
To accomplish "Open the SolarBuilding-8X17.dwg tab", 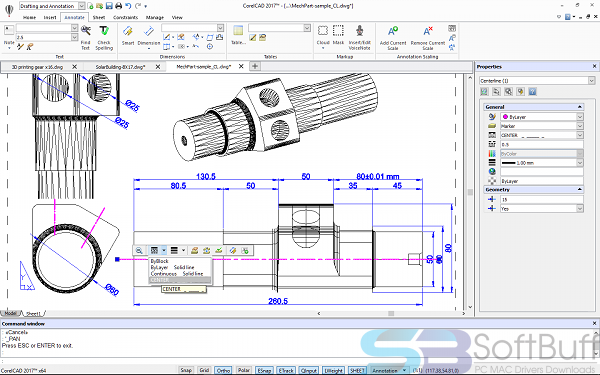I will coord(120,67).
